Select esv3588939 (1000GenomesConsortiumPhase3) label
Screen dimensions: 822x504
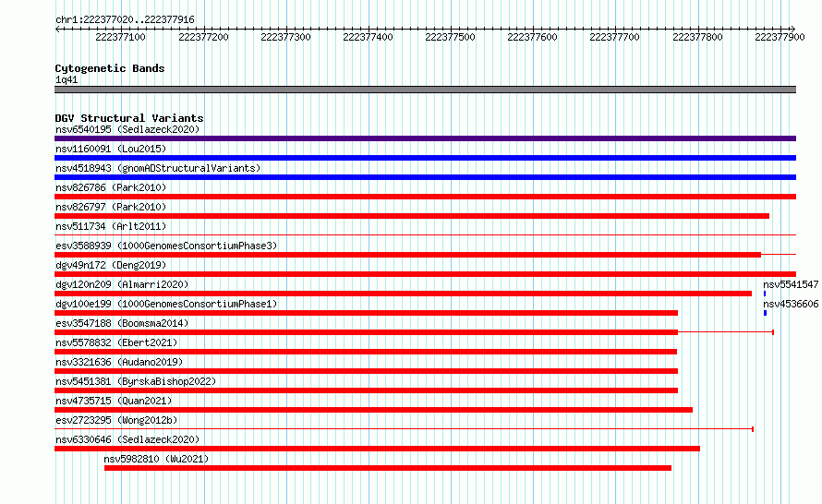click(166, 246)
